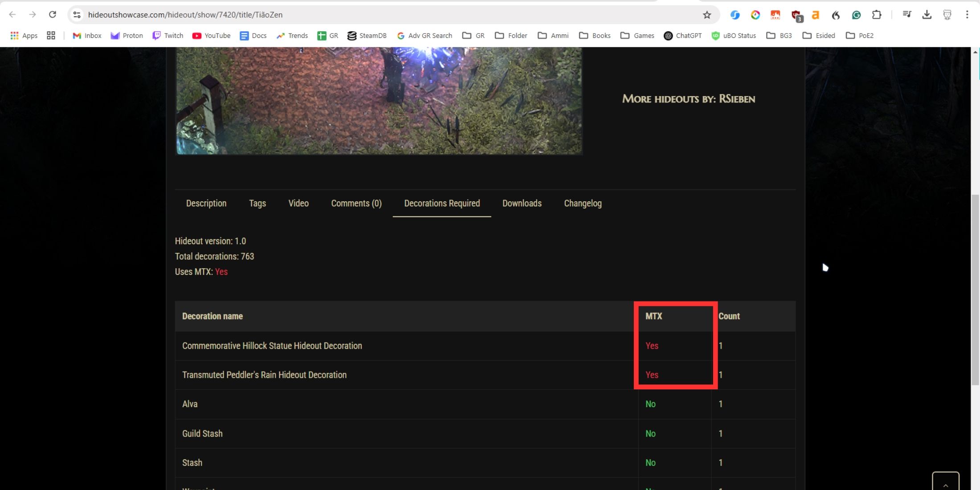Open the Adv GR Search bookmark

(x=425, y=36)
